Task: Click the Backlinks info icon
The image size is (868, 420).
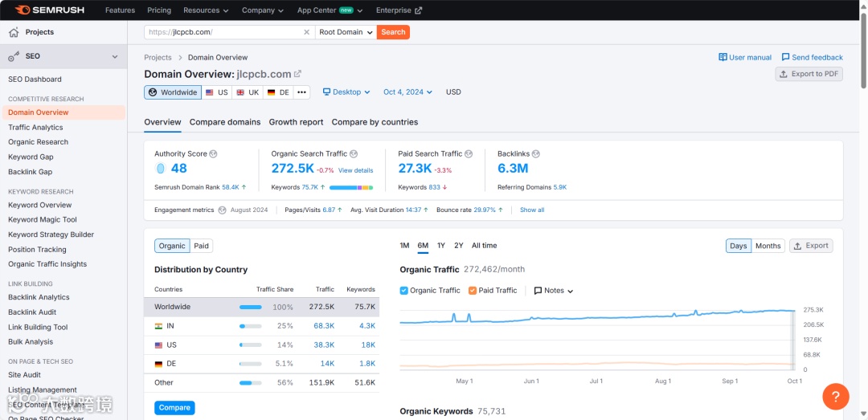Action: tap(535, 154)
